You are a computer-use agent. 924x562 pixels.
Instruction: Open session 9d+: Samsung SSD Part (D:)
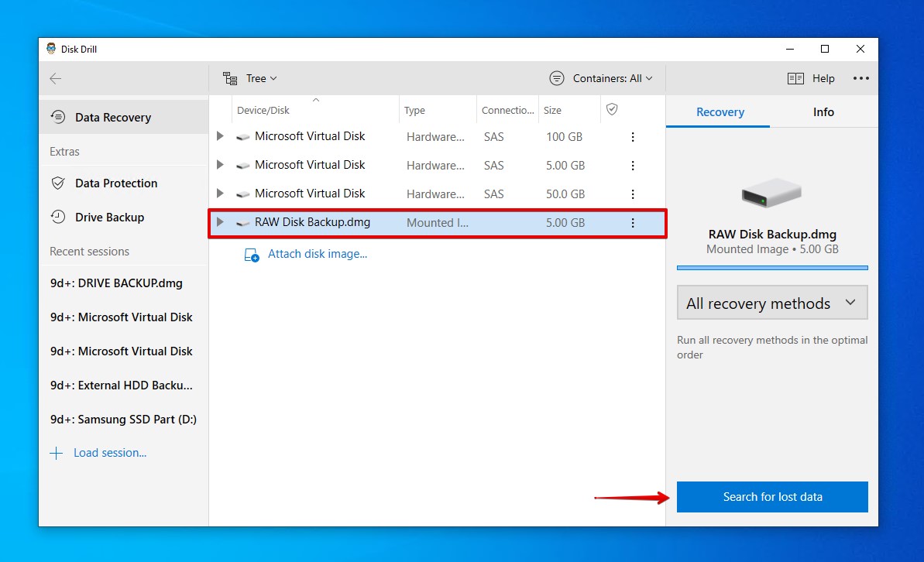pos(124,420)
